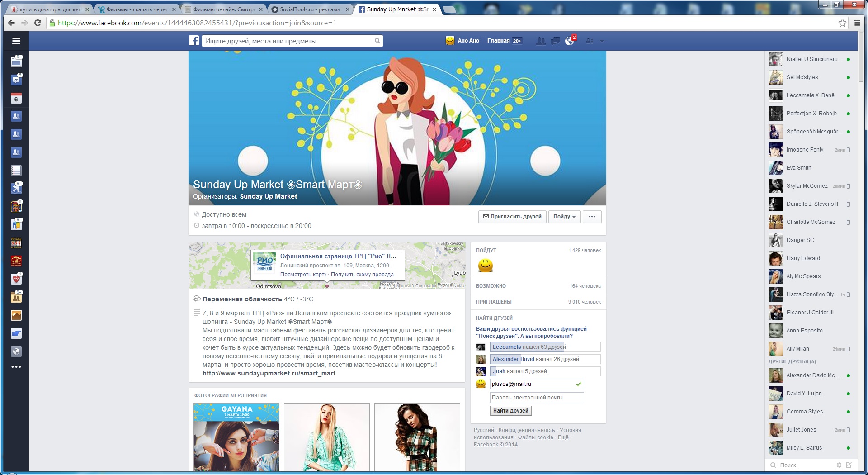Open the Пойду response dropdown
The image size is (868, 475).
(x=565, y=217)
